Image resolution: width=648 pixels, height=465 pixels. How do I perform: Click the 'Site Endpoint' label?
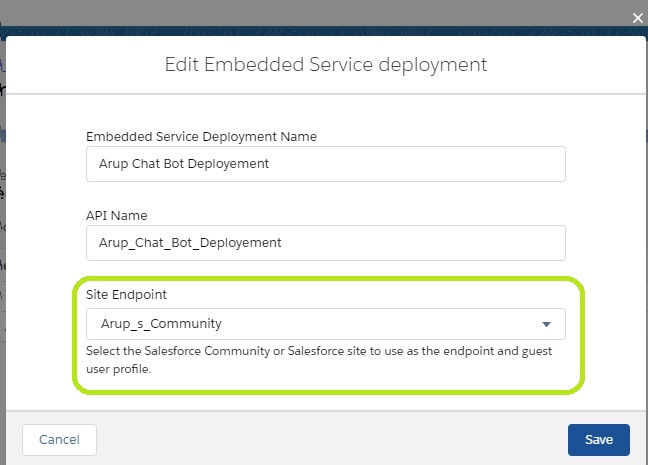click(126, 294)
